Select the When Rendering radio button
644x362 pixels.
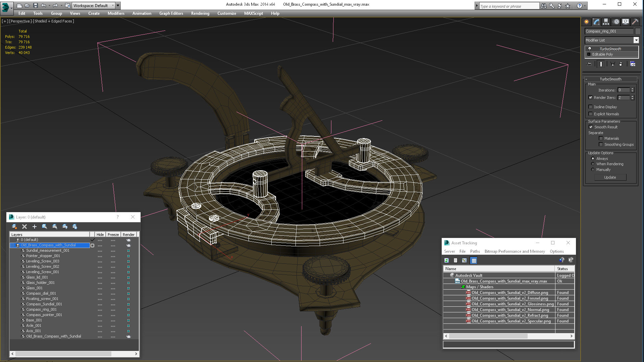[593, 164]
